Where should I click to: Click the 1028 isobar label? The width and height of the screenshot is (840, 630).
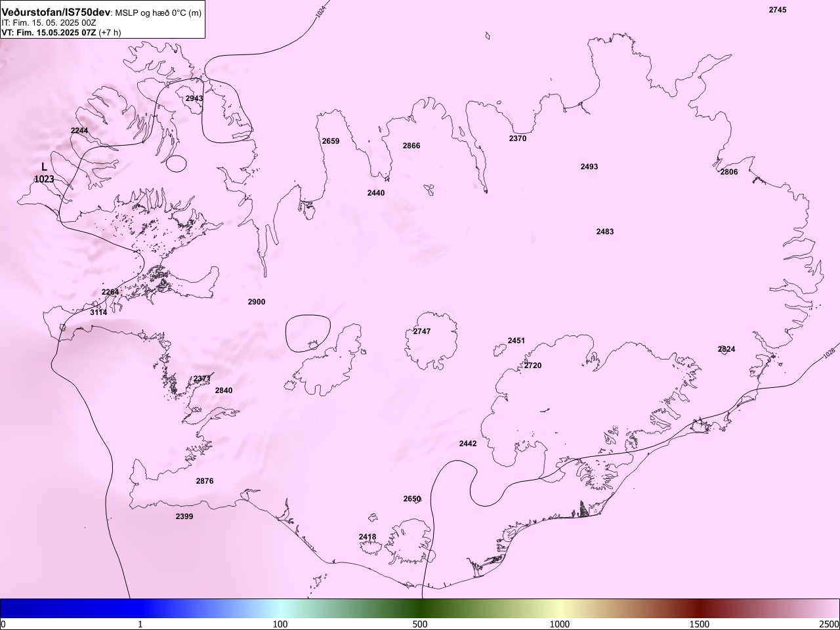click(x=829, y=353)
